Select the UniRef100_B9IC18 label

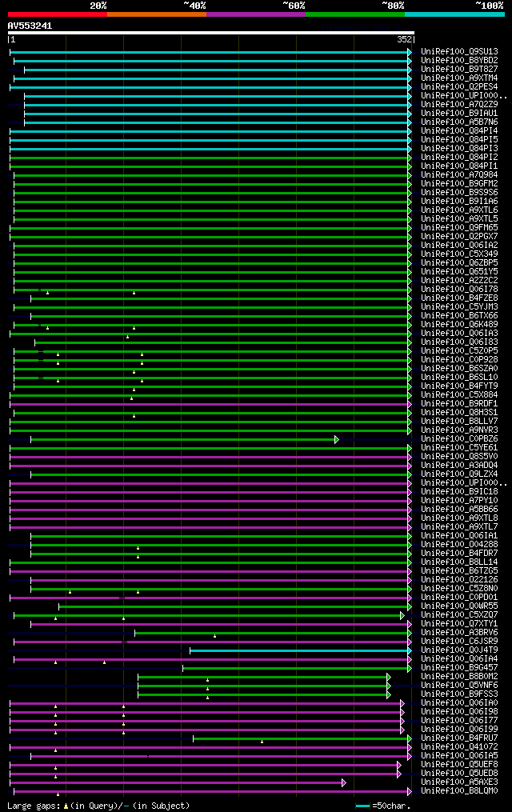pos(459,492)
